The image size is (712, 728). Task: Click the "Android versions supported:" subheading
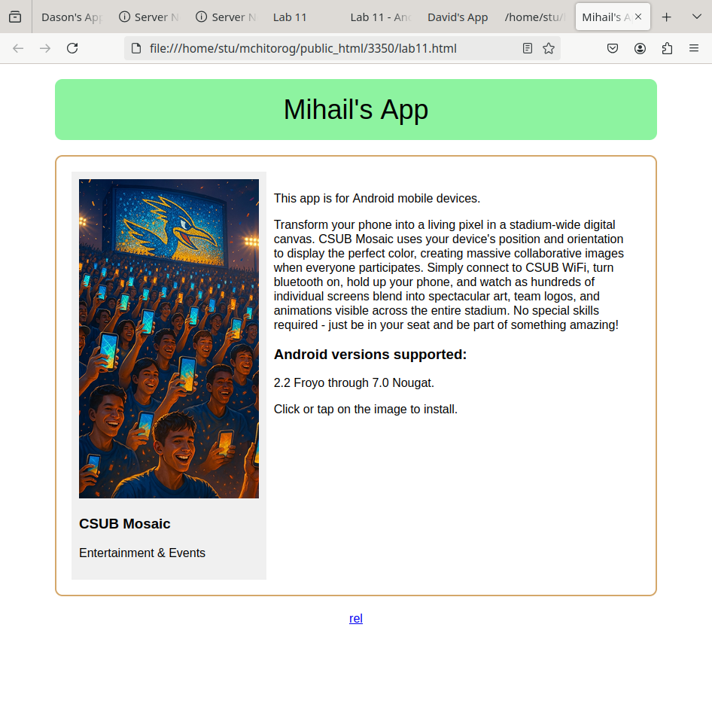[370, 355]
